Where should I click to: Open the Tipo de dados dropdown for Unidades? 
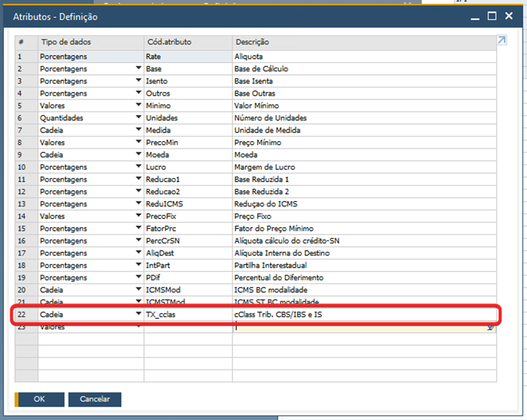click(138, 118)
